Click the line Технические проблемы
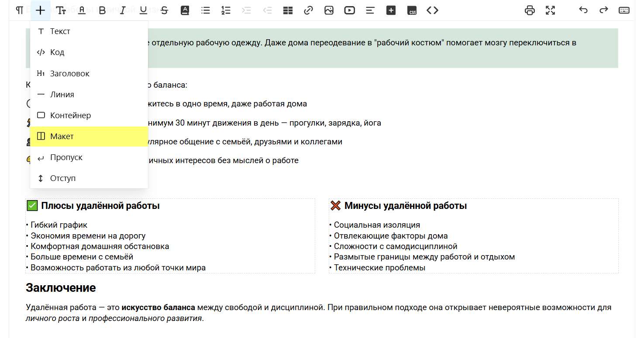644x338 pixels. click(377, 268)
